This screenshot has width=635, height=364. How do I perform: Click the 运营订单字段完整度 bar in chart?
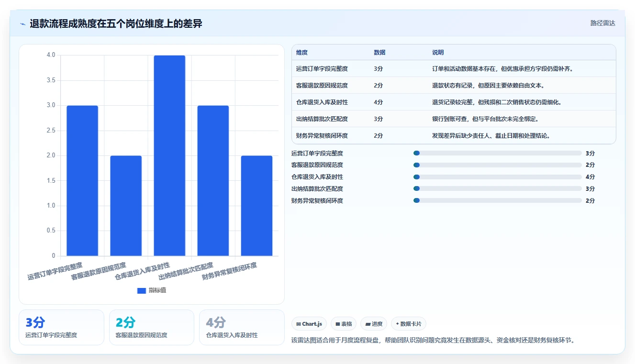[x=82, y=181]
